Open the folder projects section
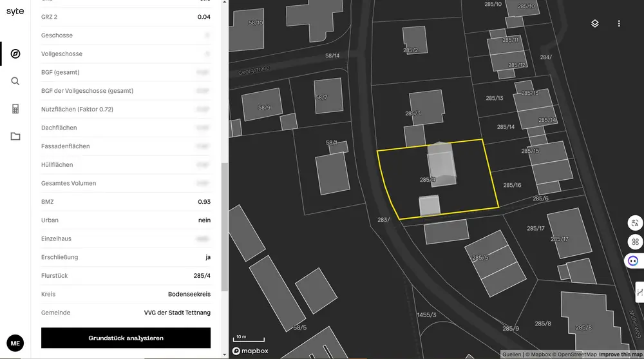The height and width of the screenshot is (359, 644). (x=15, y=136)
